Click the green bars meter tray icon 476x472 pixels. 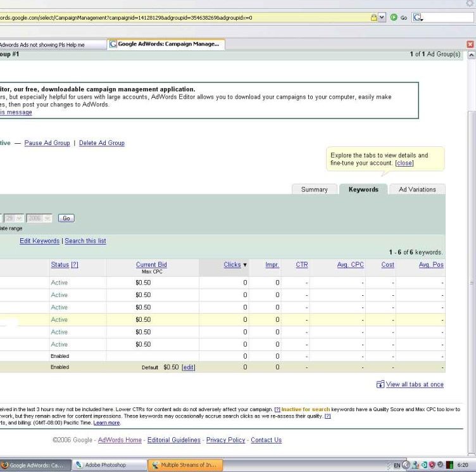[x=450, y=465]
